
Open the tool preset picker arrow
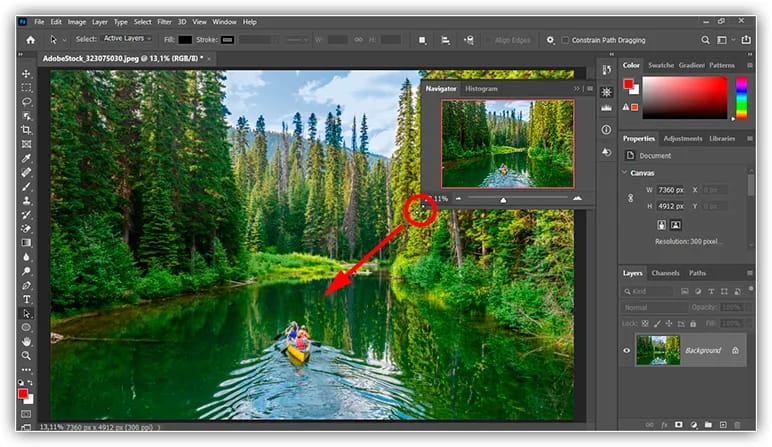click(x=64, y=40)
